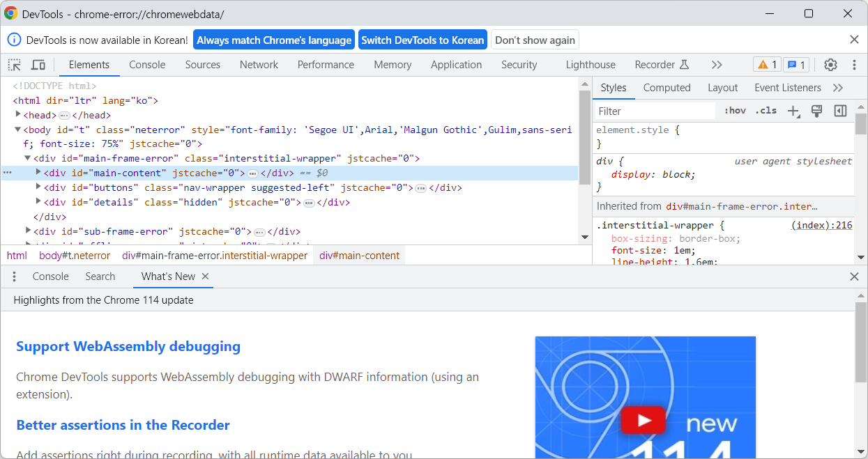Open the Network panel
Screen dimensions: 868x459
coord(259,65)
